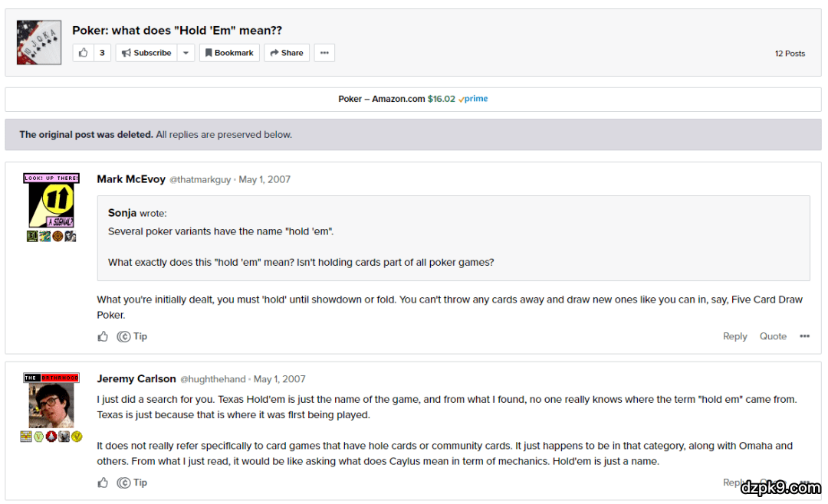
Task: Tip Mark McEvoy's post
Action: click(x=132, y=336)
